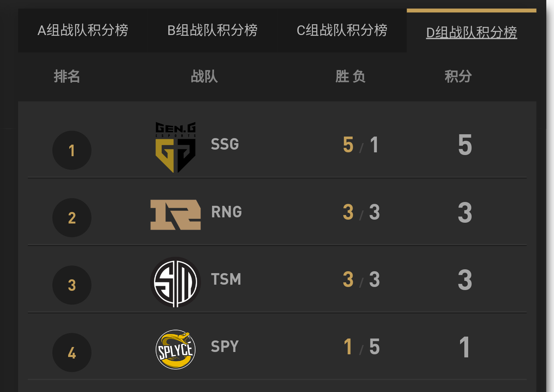Click the Gen.G team logo
Screen dimensions: 554x392
176,147
